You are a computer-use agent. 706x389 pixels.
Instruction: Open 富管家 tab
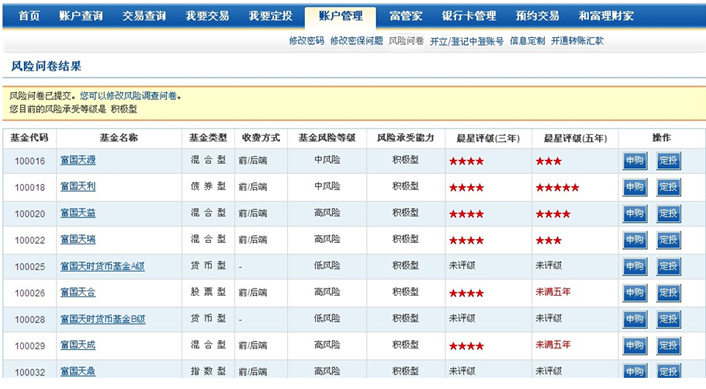point(406,16)
